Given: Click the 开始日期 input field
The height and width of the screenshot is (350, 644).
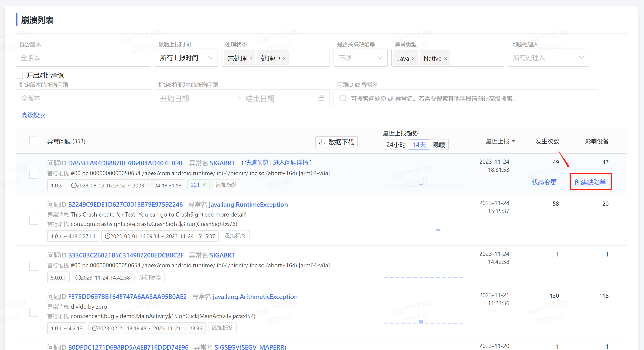Looking at the screenshot, I should [x=195, y=98].
